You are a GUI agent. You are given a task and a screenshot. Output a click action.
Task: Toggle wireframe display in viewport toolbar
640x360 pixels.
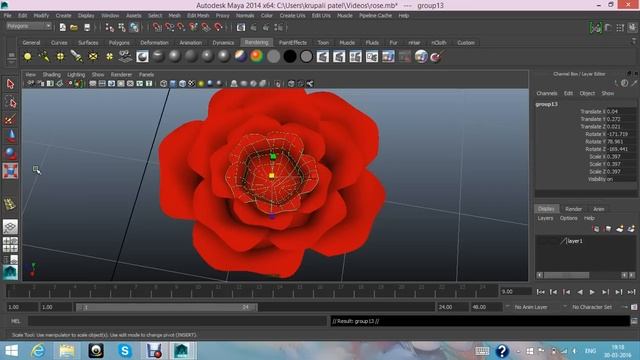164,84
